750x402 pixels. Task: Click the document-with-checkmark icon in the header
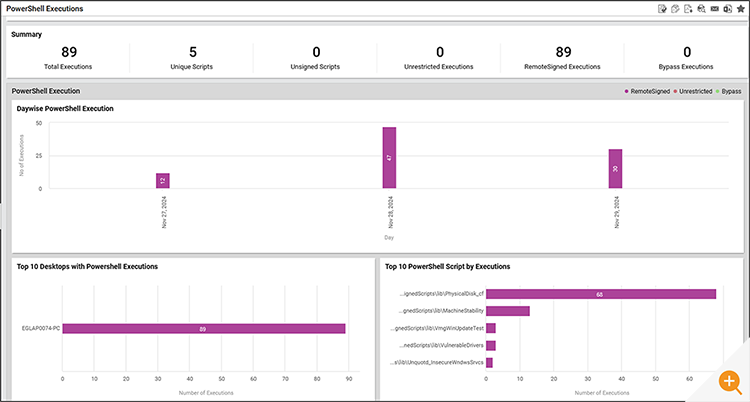[x=662, y=9]
